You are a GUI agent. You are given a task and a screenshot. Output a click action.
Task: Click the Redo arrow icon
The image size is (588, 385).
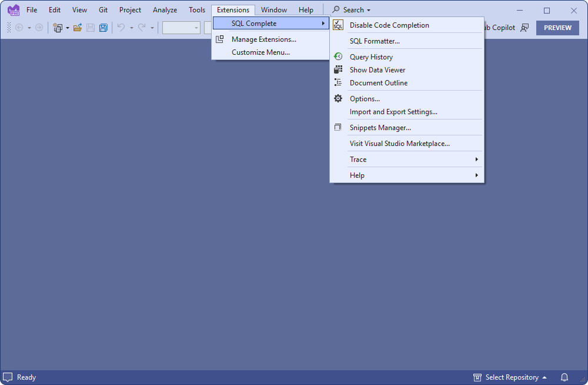point(142,28)
